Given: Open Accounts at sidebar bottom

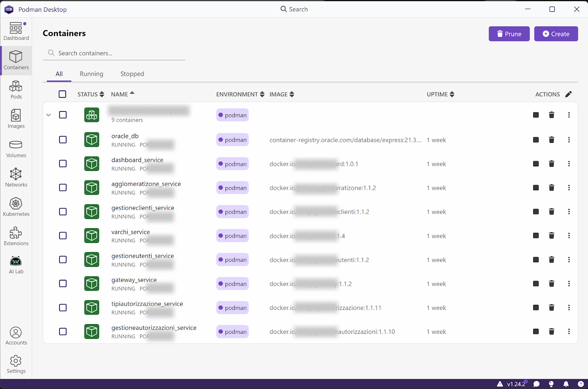Looking at the screenshot, I should pos(16,336).
